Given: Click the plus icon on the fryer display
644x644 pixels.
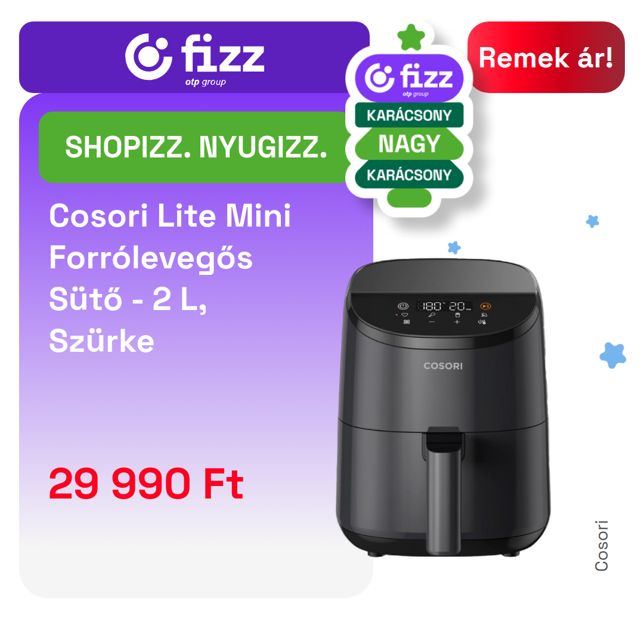Looking at the screenshot, I should click(457, 322).
